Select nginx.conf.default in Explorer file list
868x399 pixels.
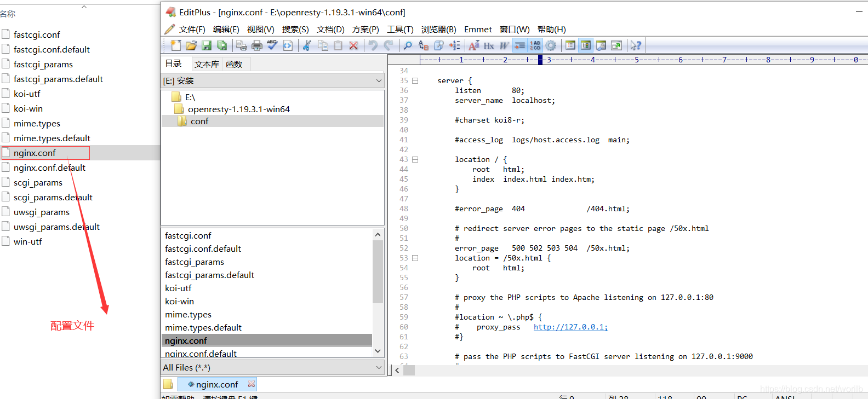(x=49, y=168)
